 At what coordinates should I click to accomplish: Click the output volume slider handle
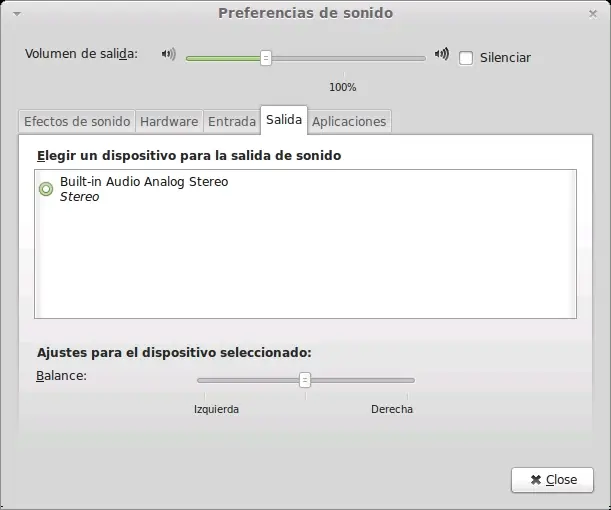pyautogui.click(x=266, y=58)
